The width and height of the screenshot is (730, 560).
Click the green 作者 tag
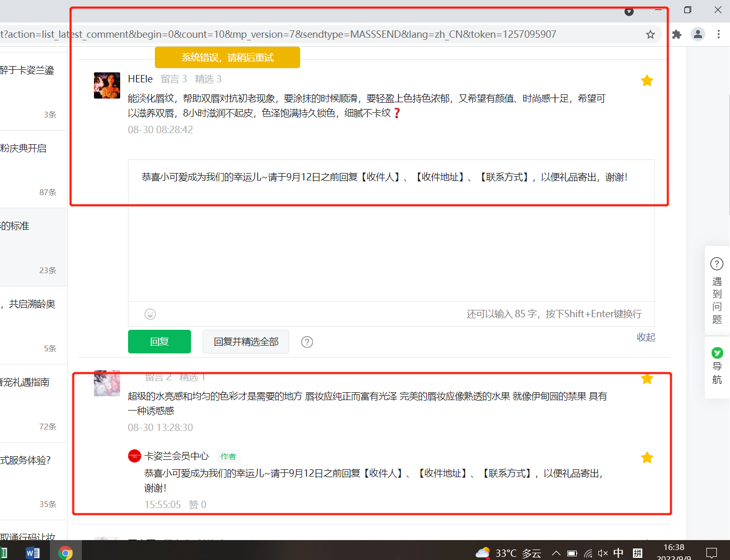228,457
